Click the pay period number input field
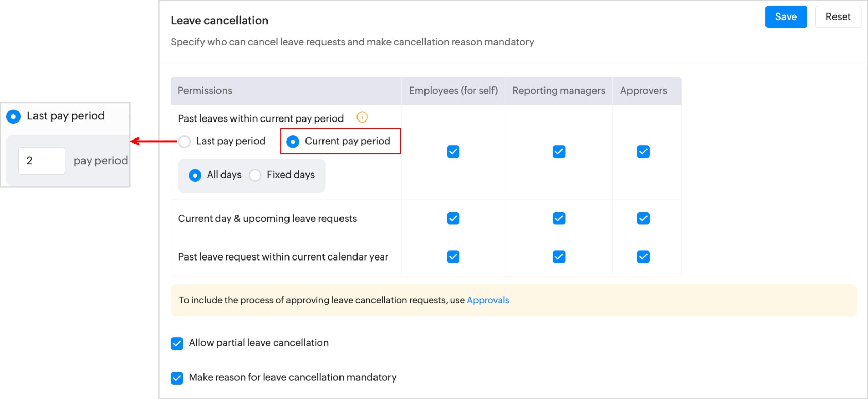This screenshot has width=868, height=399. click(42, 161)
